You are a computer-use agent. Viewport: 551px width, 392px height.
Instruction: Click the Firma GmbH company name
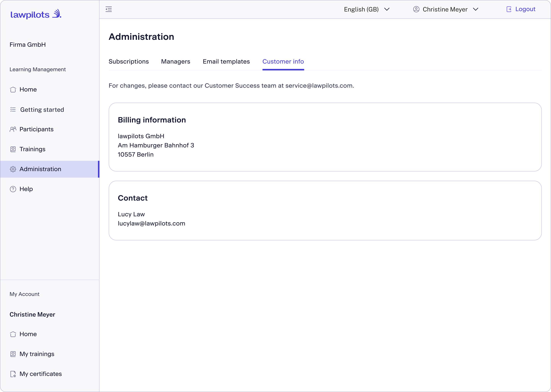click(x=28, y=45)
